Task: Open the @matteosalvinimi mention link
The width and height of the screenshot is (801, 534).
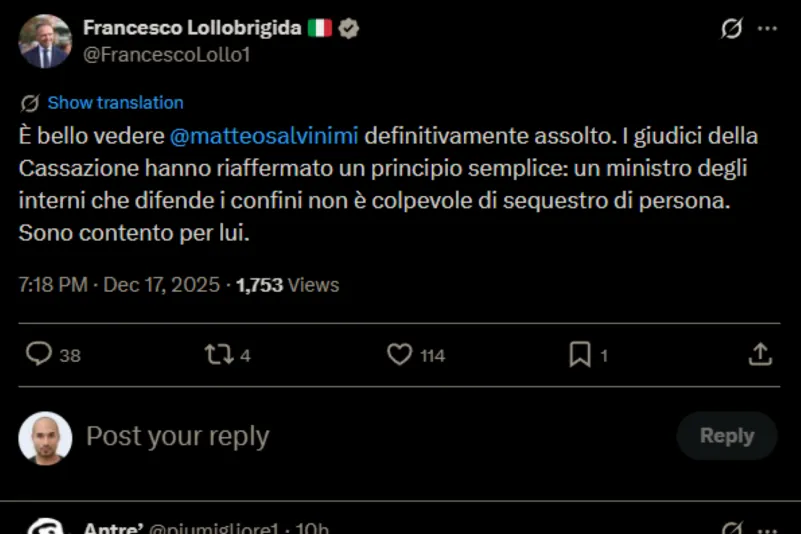Action: point(265,135)
